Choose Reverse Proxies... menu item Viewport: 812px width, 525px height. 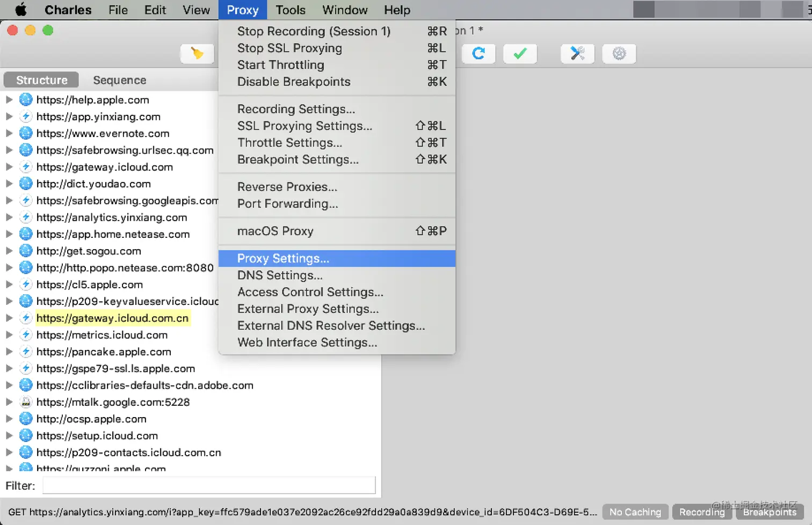(x=337, y=187)
